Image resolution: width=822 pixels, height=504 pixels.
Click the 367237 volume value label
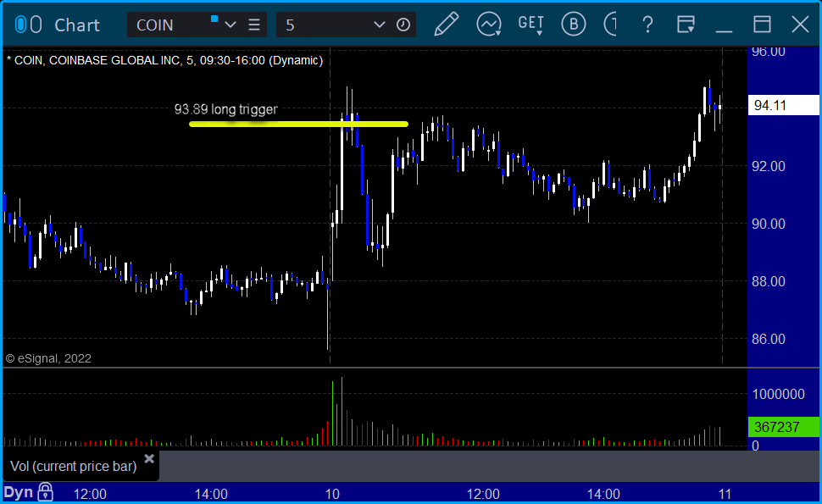[783, 427]
